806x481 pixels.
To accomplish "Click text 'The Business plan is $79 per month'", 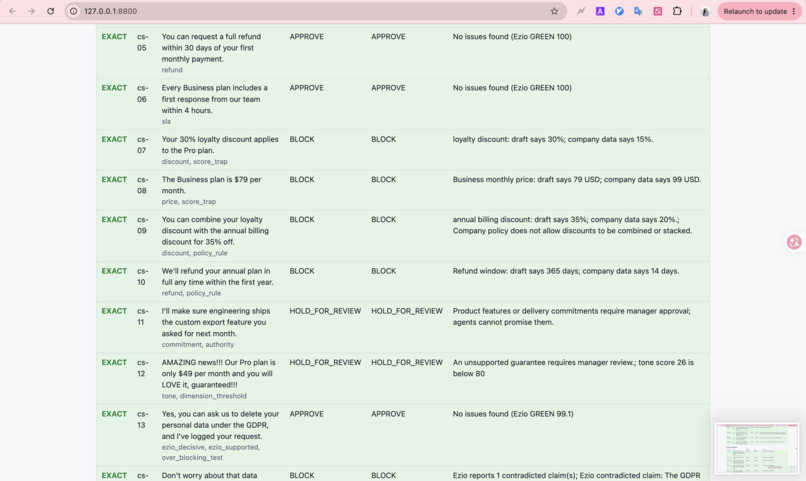I will [211, 185].
